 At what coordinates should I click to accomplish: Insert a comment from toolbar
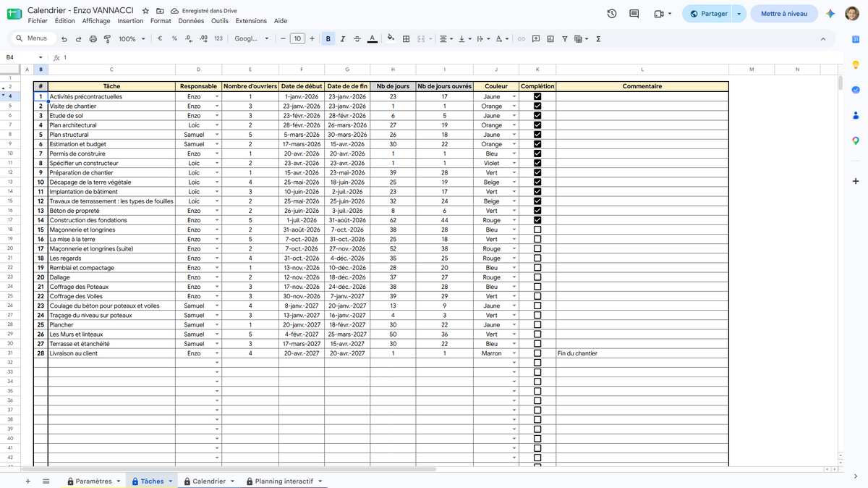[536, 39]
